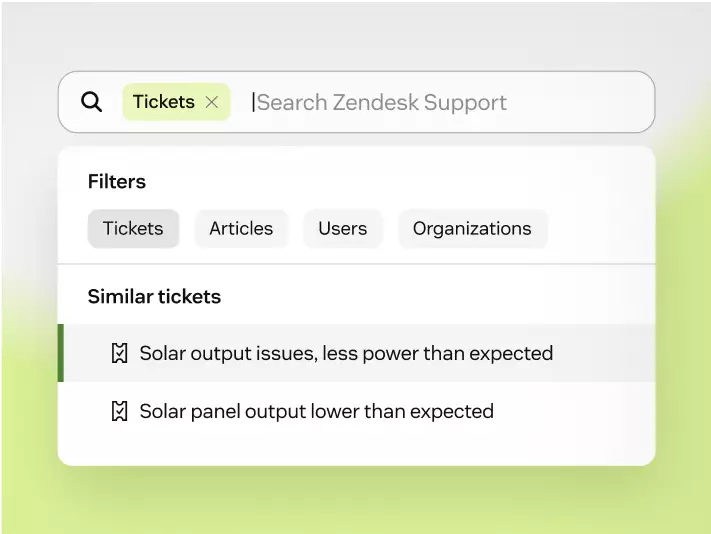Click the Similar tickets section heading
This screenshot has height=534, width=711.
pos(154,296)
